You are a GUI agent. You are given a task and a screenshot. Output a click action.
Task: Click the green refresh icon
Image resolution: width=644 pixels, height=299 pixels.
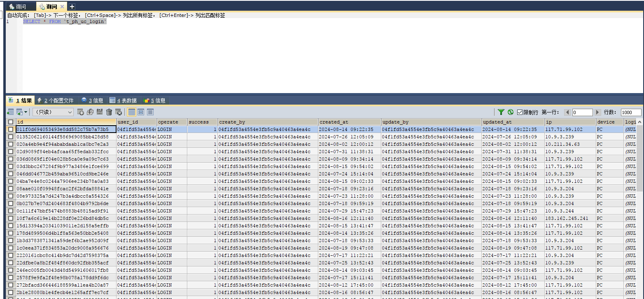511,112
